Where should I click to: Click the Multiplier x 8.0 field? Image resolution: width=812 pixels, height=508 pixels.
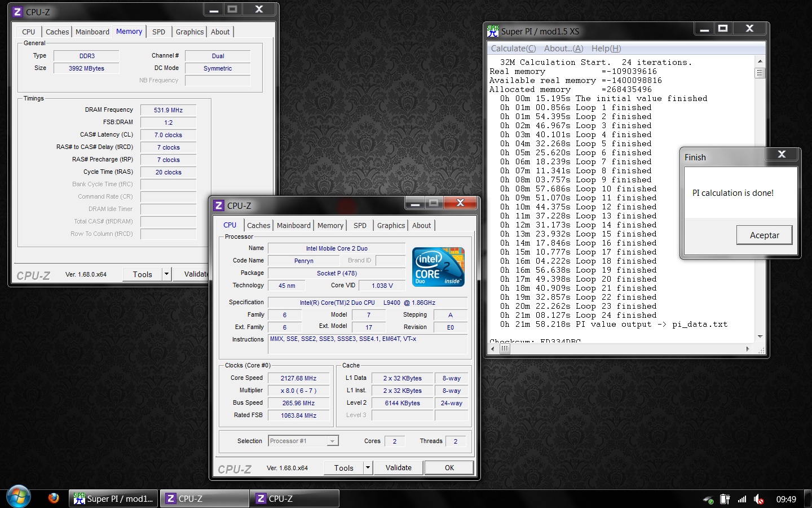[x=298, y=391]
